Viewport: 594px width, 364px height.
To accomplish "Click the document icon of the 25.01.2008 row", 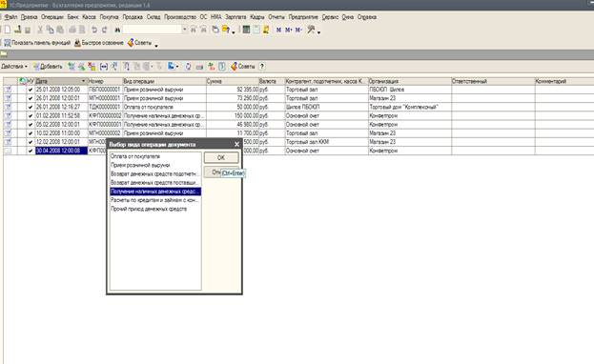I will tap(9, 90).
